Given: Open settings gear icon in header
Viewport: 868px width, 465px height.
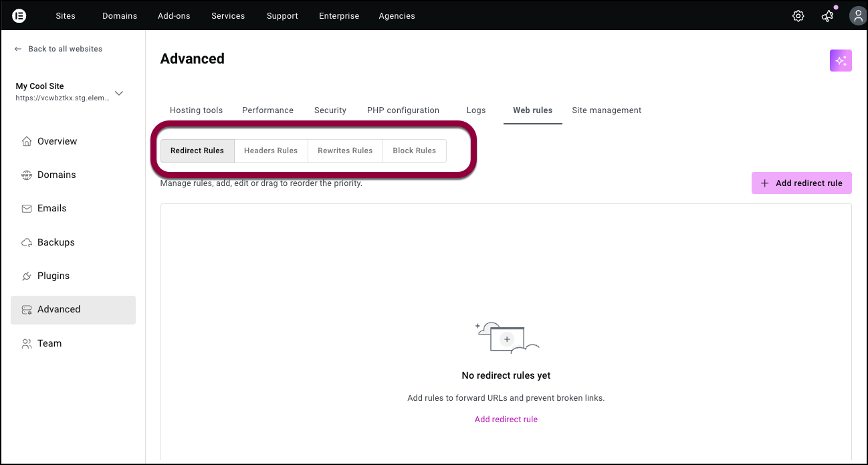Looking at the screenshot, I should 798,16.
